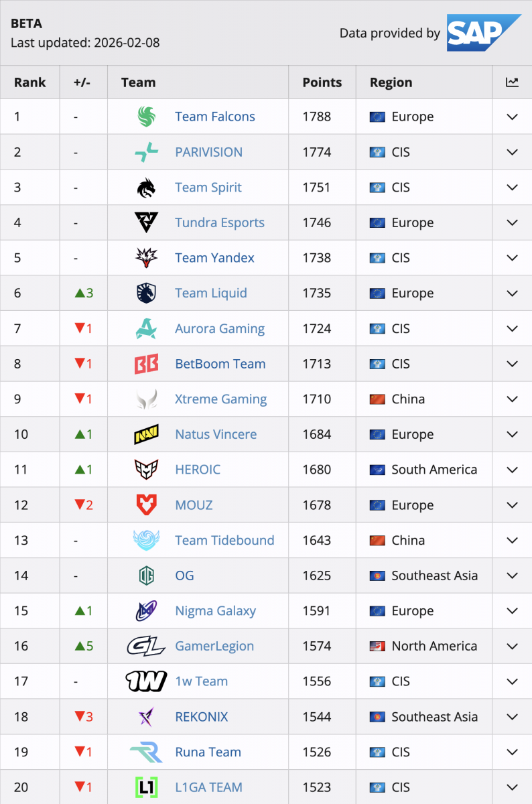The image size is (532, 804).
Task: Click the chart icon in table header
Action: [512, 82]
